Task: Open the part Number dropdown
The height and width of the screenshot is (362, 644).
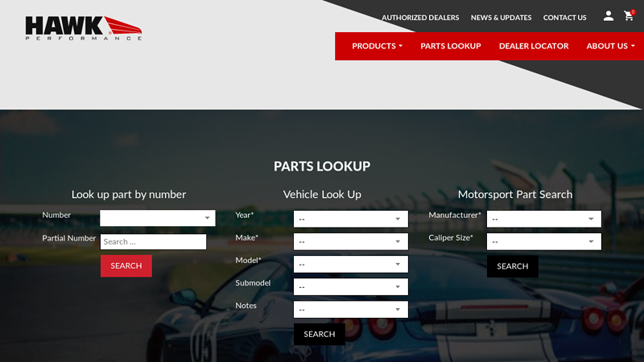Action: (157, 218)
